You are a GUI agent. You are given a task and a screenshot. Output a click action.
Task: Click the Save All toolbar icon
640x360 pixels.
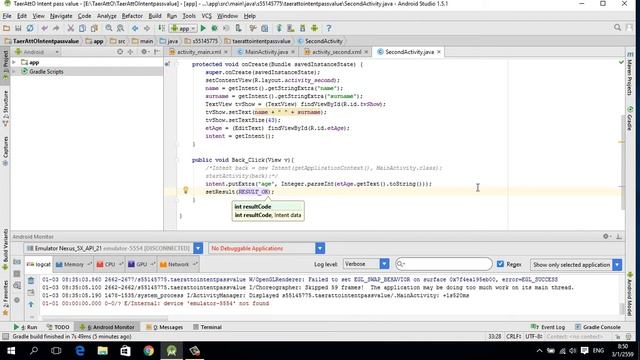pyautogui.click(x=18, y=28)
